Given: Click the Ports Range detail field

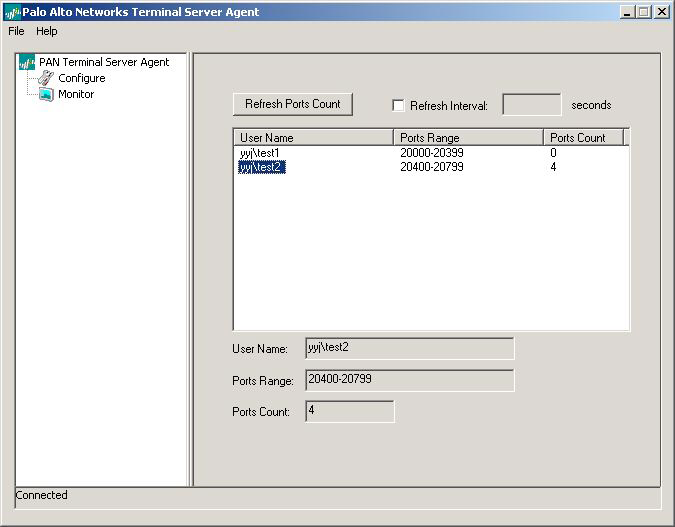Looking at the screenshot, I should [409, 380].
